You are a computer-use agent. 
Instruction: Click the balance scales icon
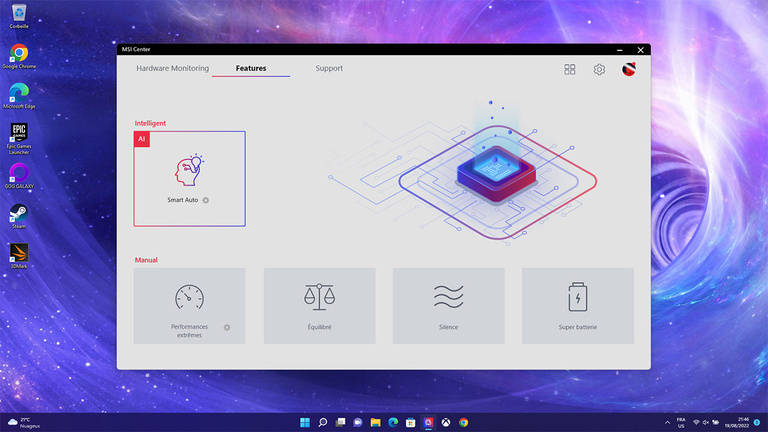319,297
